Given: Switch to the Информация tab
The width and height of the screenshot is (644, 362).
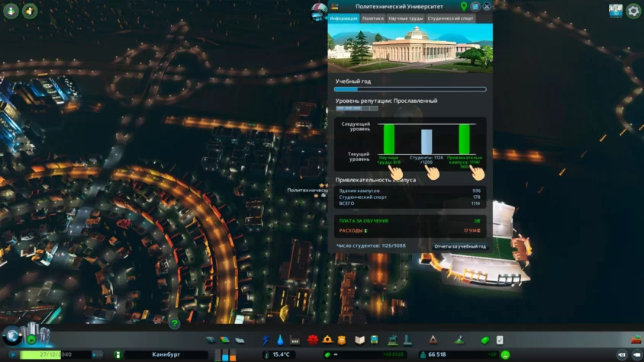Looking at the screenshot, I should click(x=344, y=18).
